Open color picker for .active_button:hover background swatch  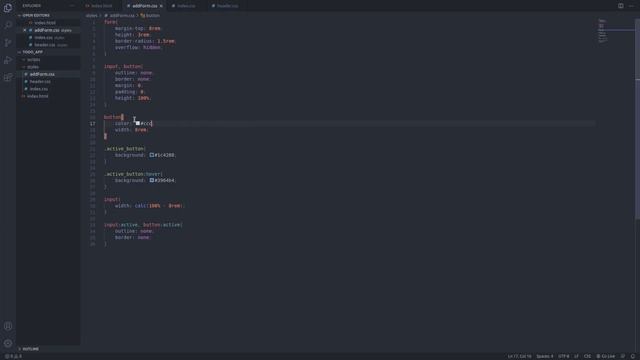151,180
